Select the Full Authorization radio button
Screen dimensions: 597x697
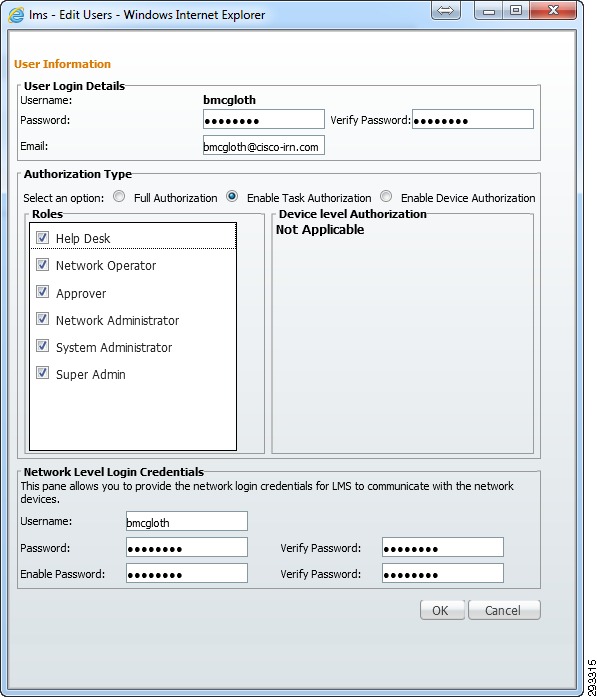(119, 196)
